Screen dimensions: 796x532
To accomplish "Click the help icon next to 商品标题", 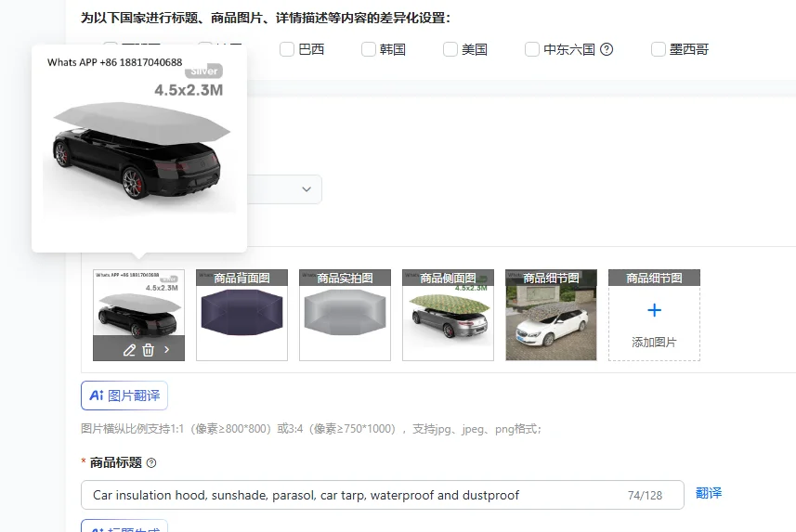I will pyautogui.click(x=151, y=463).
